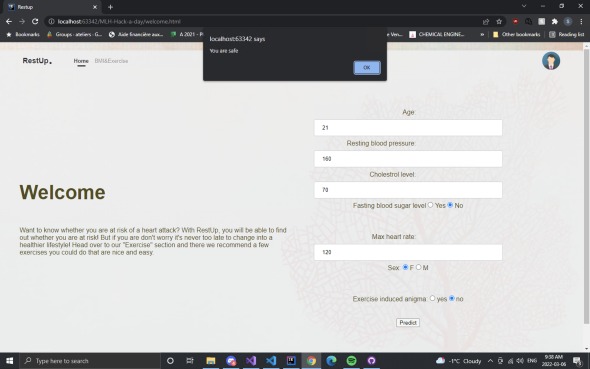Click the Max heart rate field
Image resolution: width=590 pixels, height=369 pixels.
click(x=408, y=252)
